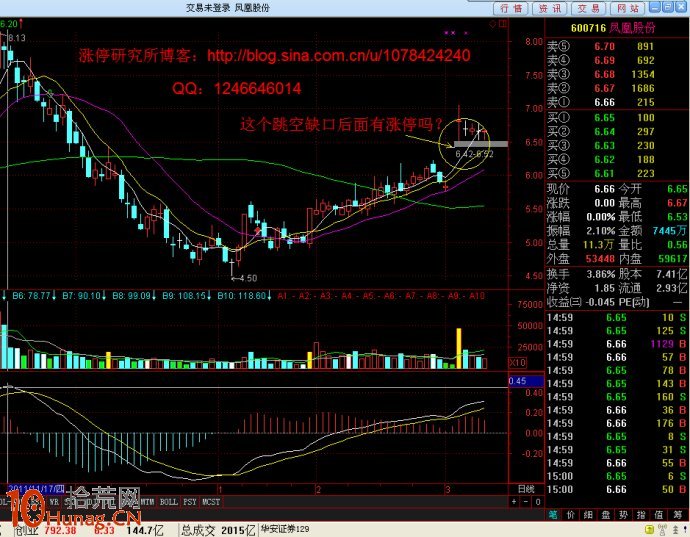Close the stock software window
This screenshot has width=690, height=537.
click(x=681, y=7)
